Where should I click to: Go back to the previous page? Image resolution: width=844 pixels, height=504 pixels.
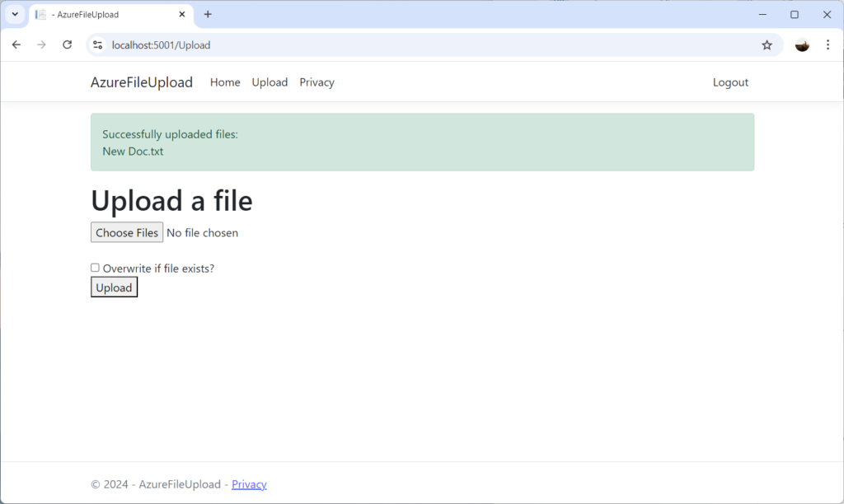16,44
